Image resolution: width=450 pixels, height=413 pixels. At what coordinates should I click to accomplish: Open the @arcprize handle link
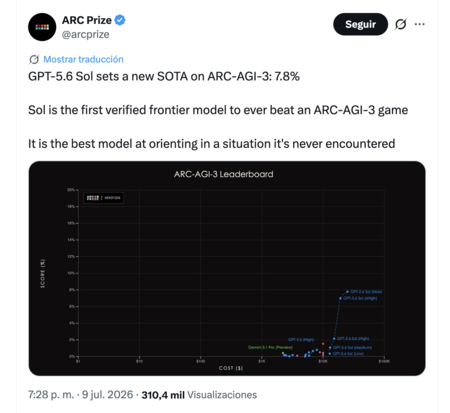tap(85, 34)
